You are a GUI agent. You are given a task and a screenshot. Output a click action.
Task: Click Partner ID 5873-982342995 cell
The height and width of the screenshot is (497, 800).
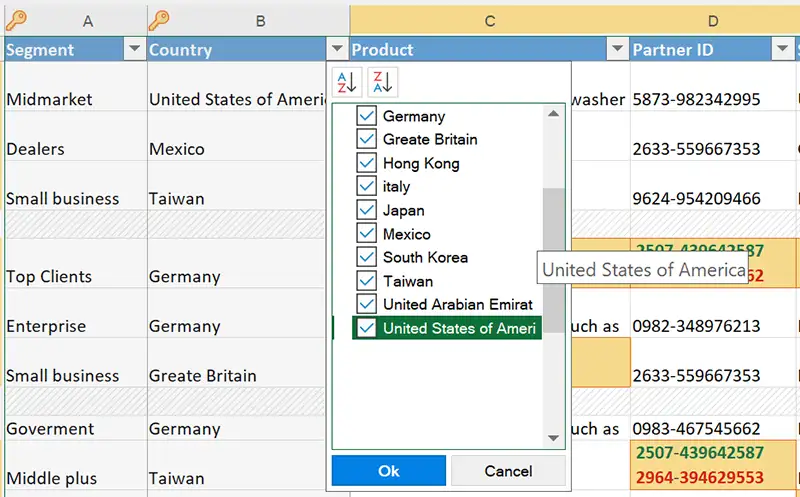click(713, 87)
